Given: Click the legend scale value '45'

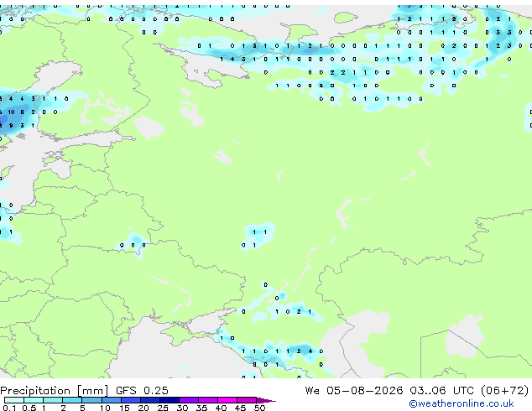Looking at the screenshot, I should (240, 408).
